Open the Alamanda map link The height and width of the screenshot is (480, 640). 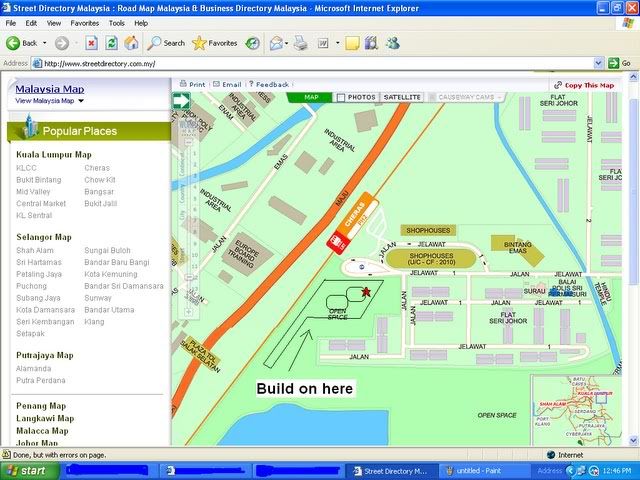pos(33,369)
